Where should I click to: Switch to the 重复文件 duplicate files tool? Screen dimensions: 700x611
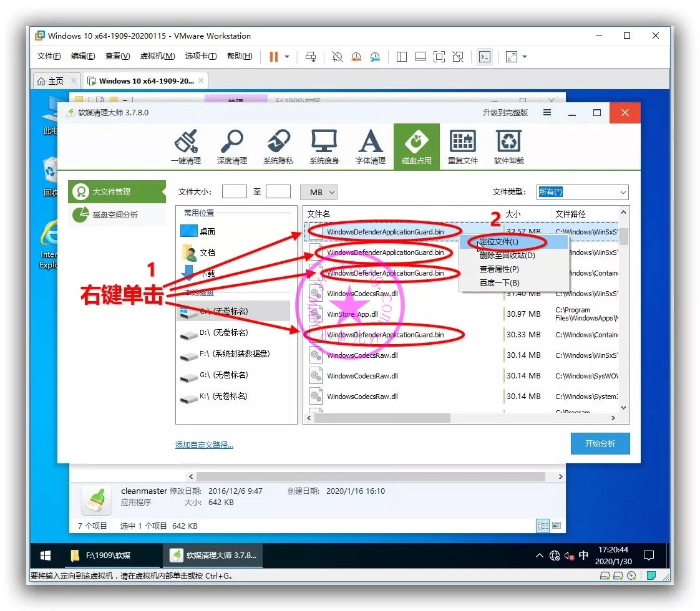pyautogui.click(x=462, y=147)
